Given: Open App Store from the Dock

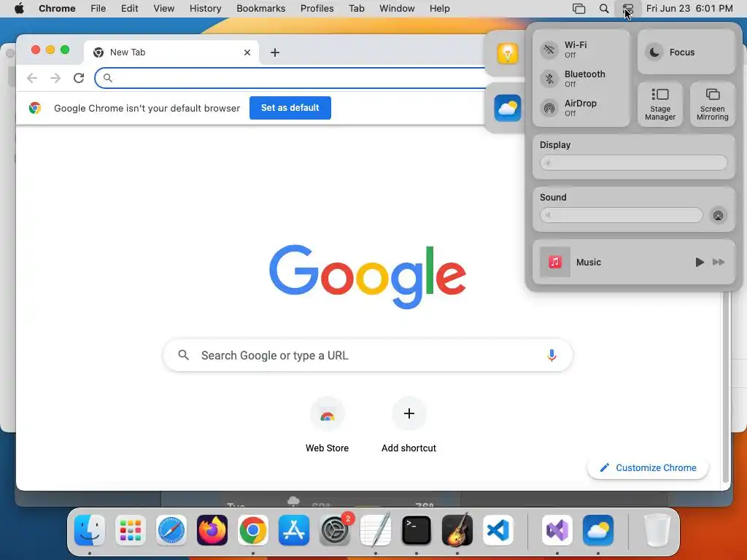Looking at the screenshot, I should point(294,530).
